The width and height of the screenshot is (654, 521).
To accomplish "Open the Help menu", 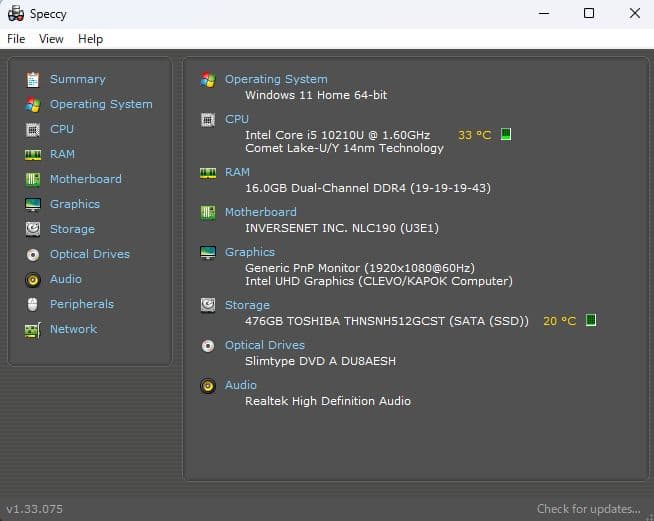I will 91,39.
